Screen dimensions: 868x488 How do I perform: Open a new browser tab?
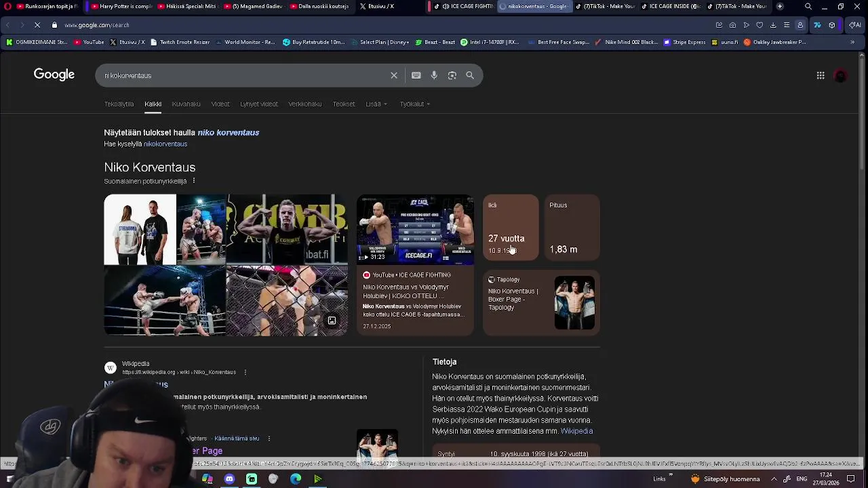(x=780, y=6)
